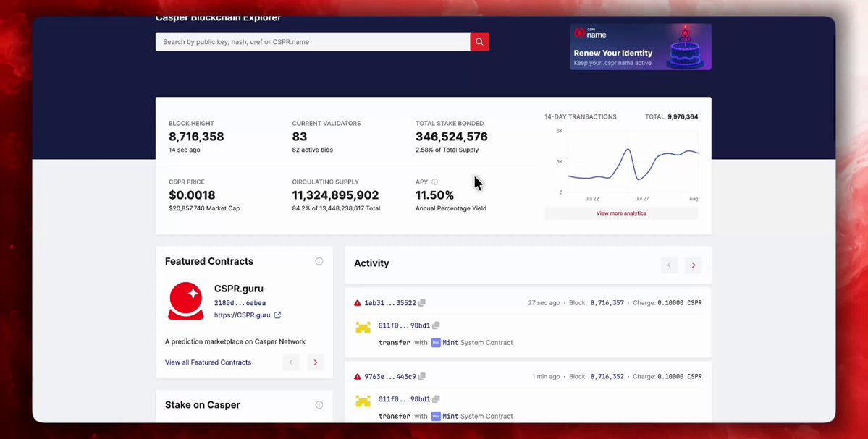Click the warning icon beside deploy 9763e...443c9
This screenshot has height=439, width=868.
pyautogui.click(x=358, y=377)
